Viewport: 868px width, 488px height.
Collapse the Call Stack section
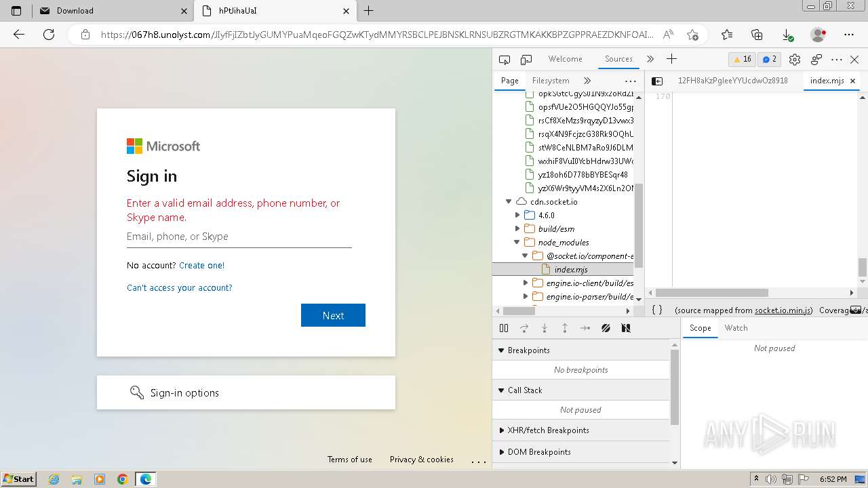(x=581, y=390)
